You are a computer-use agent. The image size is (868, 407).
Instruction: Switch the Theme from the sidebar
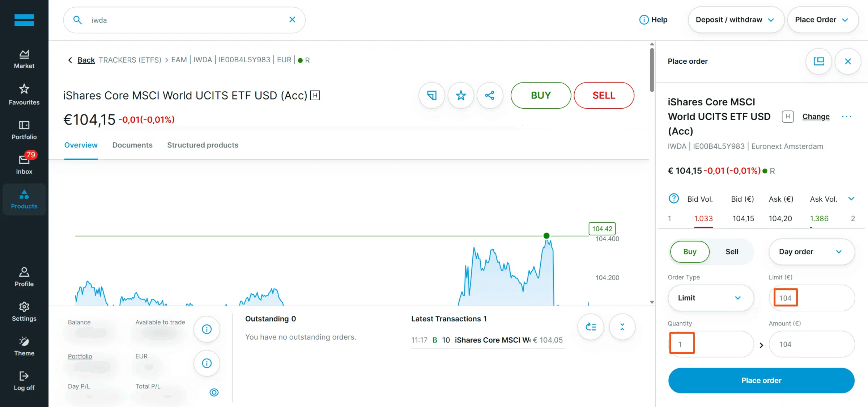(x=24, y=347)
